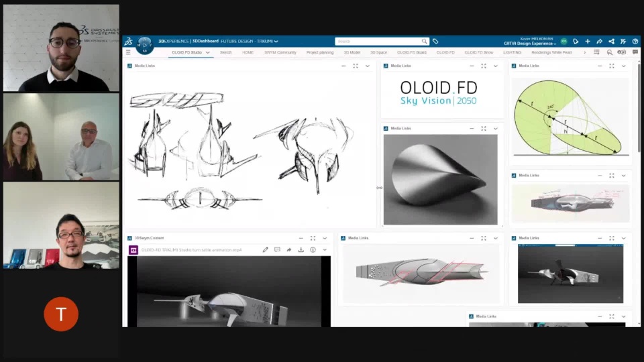Open the oloid diagram widget menu chevron
The image size is (644, 362).
[x=623, y=66]
